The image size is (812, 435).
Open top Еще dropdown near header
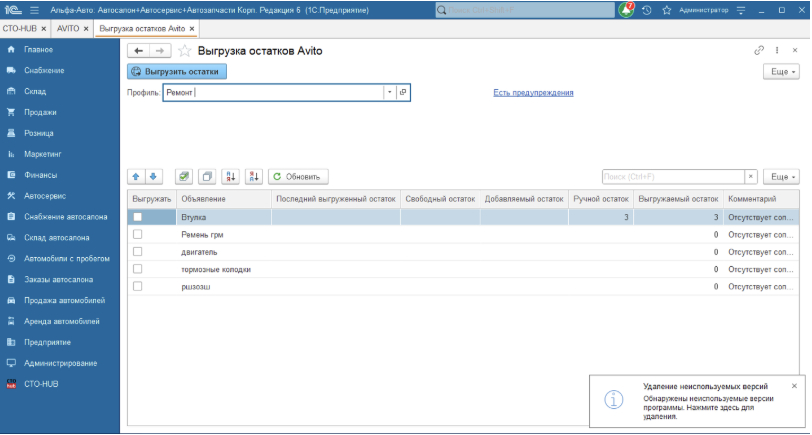point(781,71)
